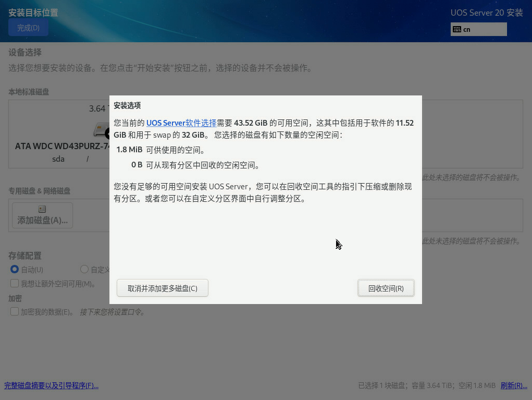Click 取消并添加更多磁盘(C) button
Image resolution: width=532 pixels, height=400 pixels.
pos(163,288)
